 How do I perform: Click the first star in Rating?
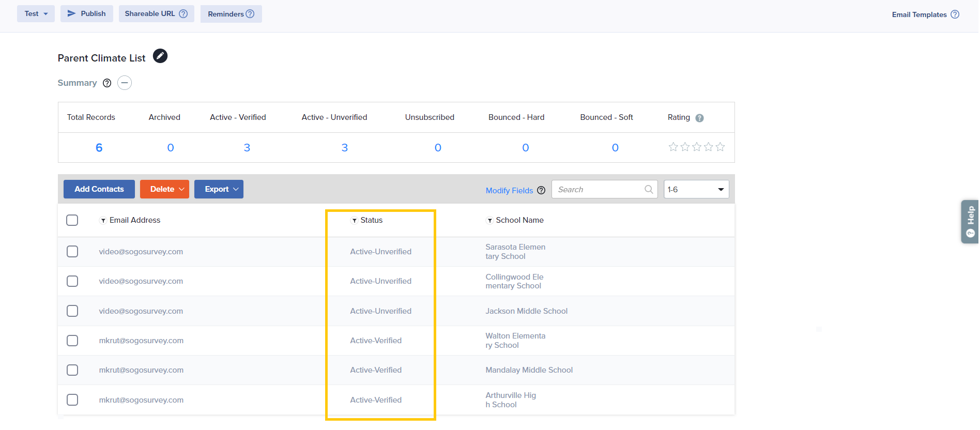pyautogui.click(x=673, y=147)
